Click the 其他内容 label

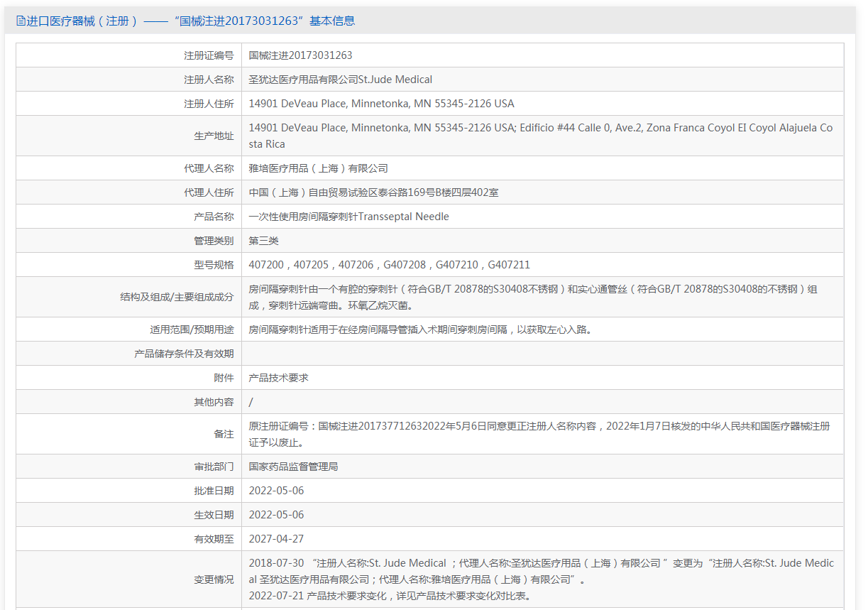coord(214,402)
